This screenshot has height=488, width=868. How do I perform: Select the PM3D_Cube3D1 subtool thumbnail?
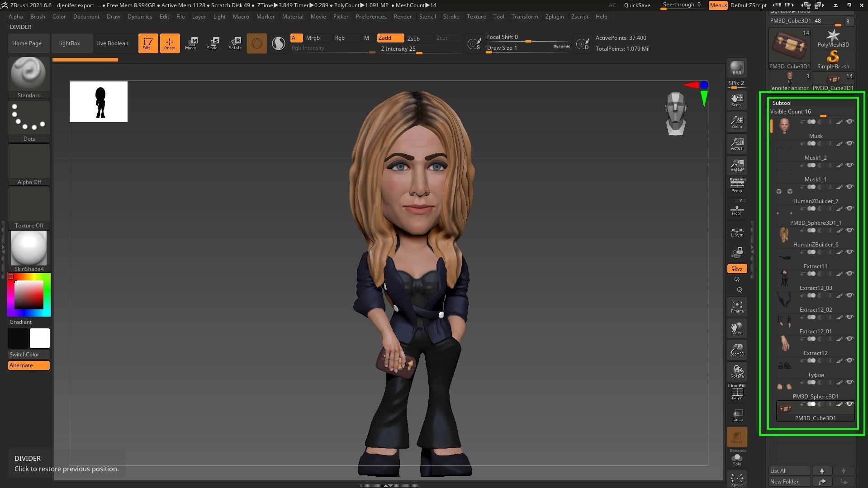pyautogui.click(x=785, y=409)
